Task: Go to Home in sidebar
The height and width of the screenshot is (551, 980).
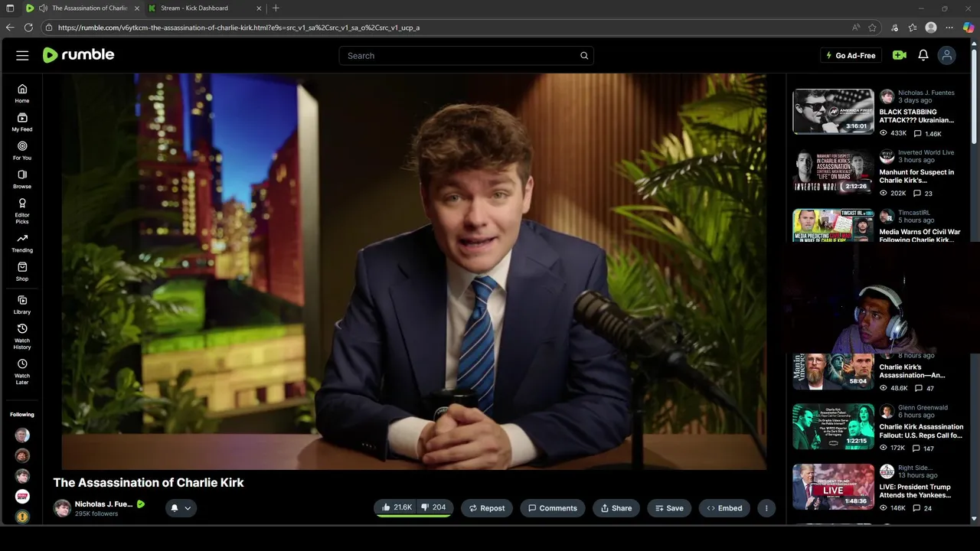Action: (x=22, y=93)
